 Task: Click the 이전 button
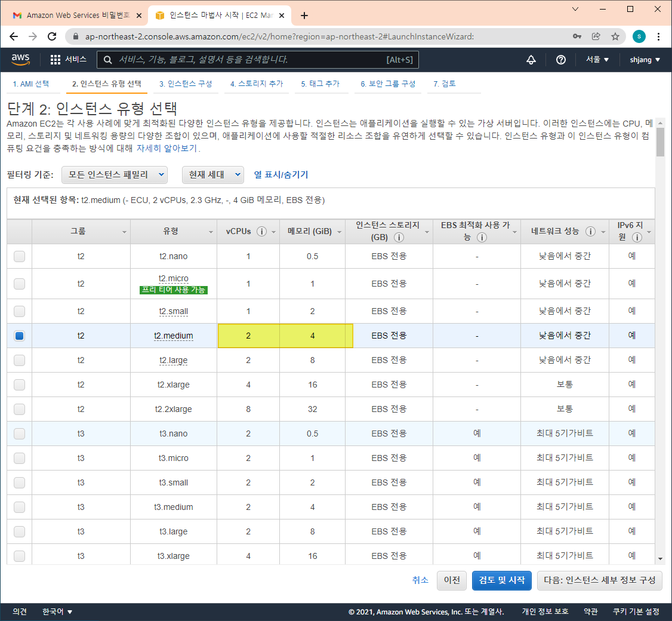point(452,580)
